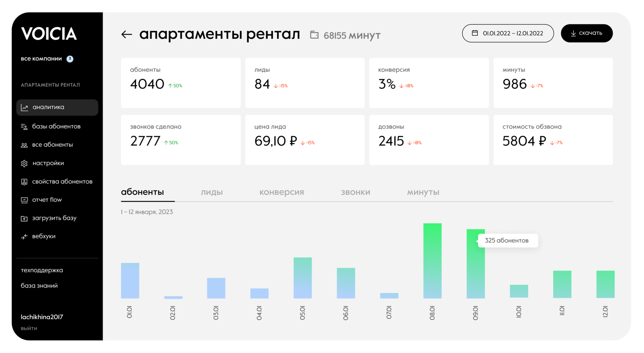Click the chart bar for 05.01
This screenshot has height=353, width=644.
coord(303,278)
